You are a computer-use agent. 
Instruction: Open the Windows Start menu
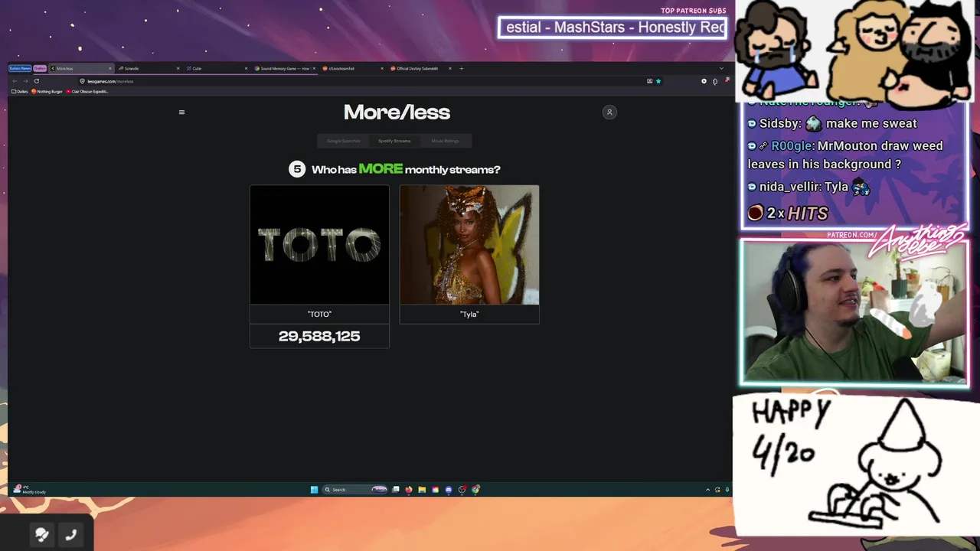coord(314,490)
